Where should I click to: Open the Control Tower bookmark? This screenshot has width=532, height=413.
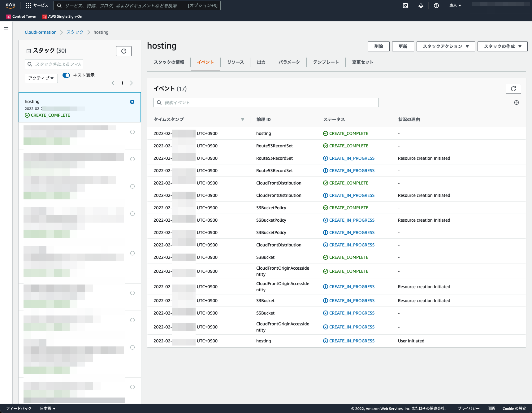[x=21, y=16]
